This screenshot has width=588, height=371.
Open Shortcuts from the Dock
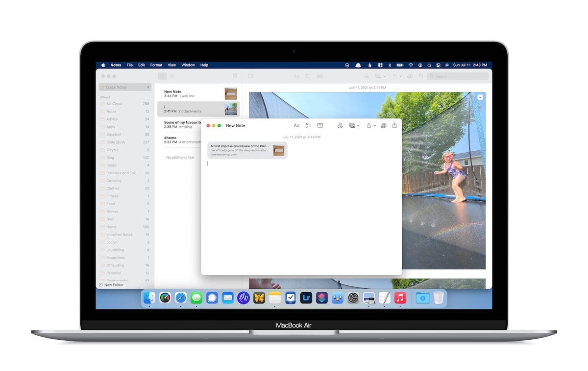pyautogui.click(x=322, y=298)
